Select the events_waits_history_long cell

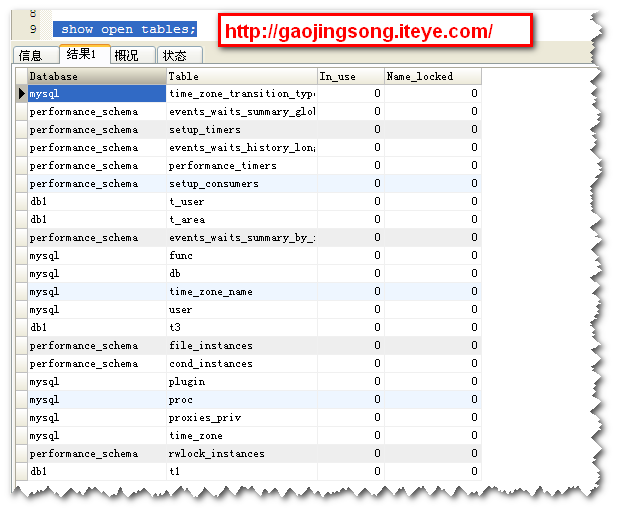tap(242, 148)
